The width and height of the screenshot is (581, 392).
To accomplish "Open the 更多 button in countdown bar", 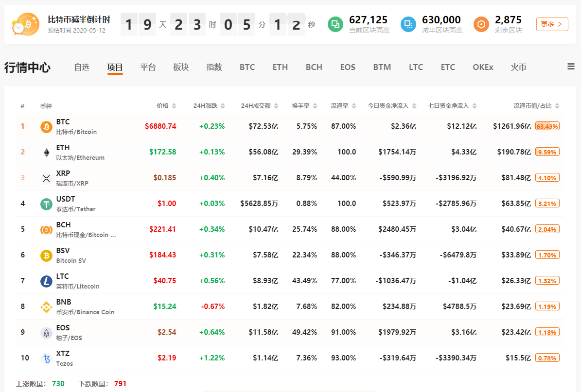I will click(x=552, y=24).
